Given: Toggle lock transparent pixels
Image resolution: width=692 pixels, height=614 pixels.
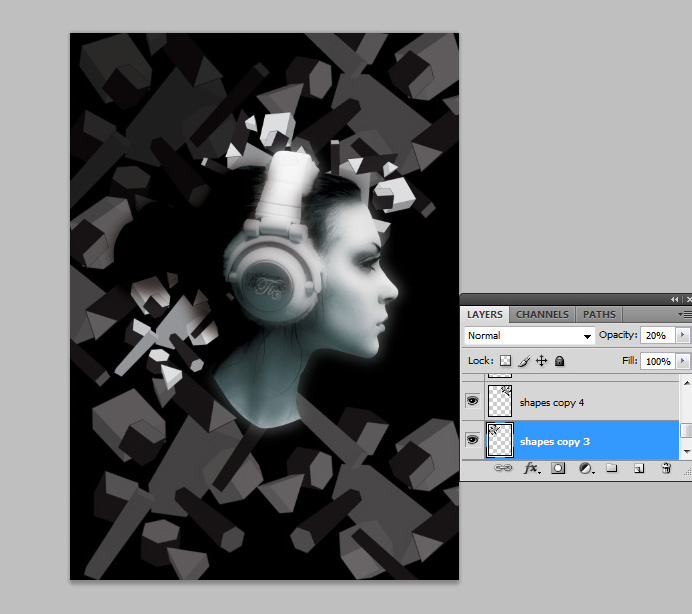Looking at the screenshot, I should click(505, 361).
